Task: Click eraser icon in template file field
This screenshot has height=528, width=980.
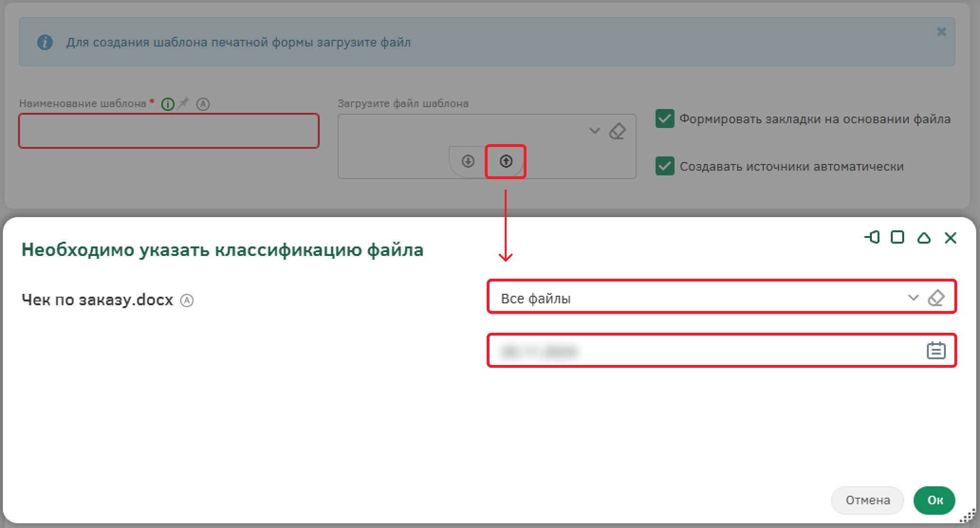Action: coord(617,131)
